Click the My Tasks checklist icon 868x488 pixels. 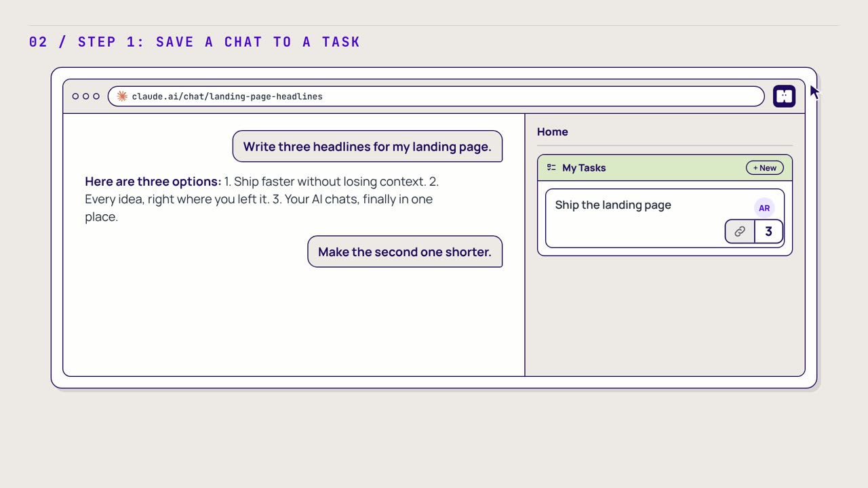pos(551,168)
